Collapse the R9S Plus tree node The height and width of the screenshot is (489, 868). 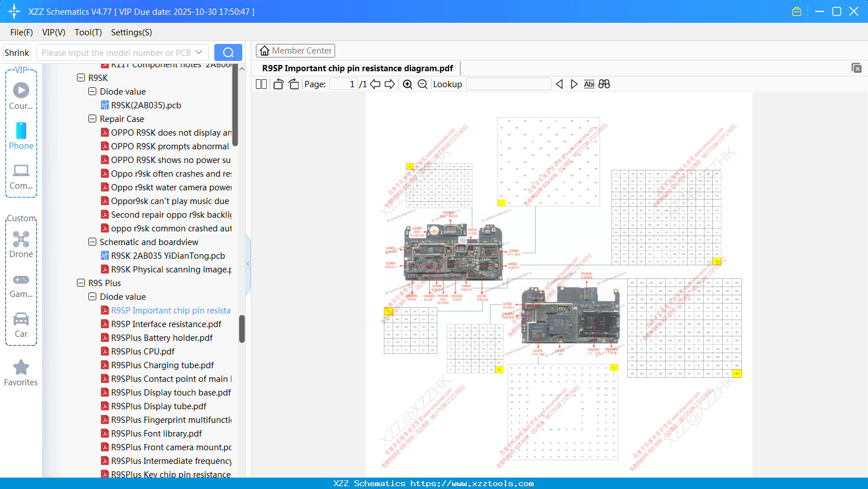[x=81, y=283]
